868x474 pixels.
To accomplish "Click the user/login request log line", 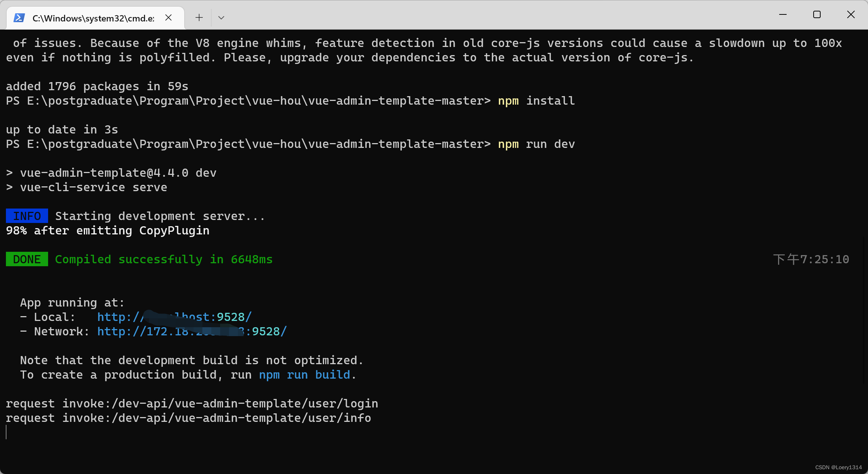I will coord(192,403).
